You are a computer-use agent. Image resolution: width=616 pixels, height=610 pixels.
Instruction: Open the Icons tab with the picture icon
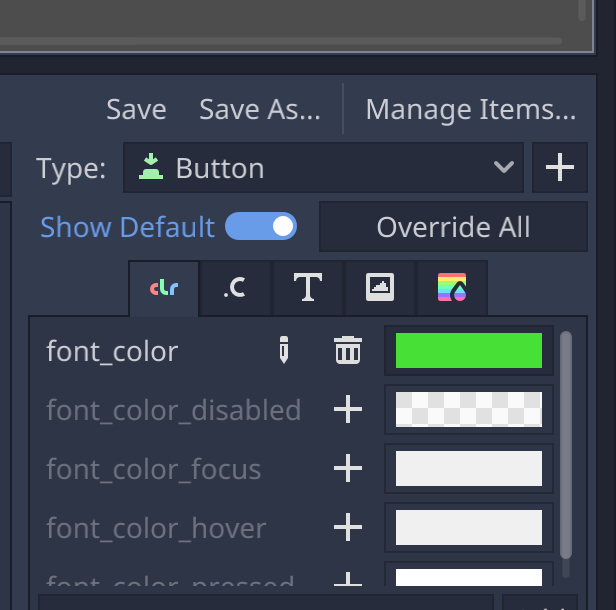pyautogui.click(x=380, y=288)
